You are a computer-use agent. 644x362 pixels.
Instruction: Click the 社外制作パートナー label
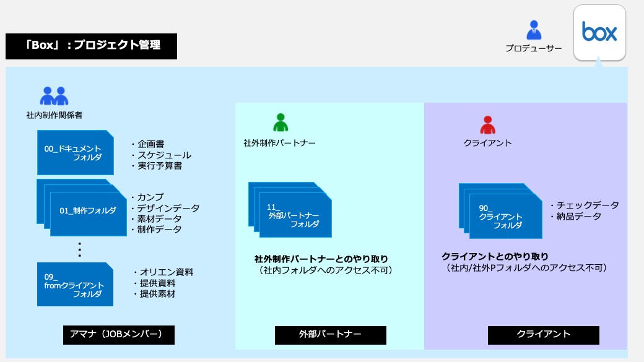(x=280, y=143)
